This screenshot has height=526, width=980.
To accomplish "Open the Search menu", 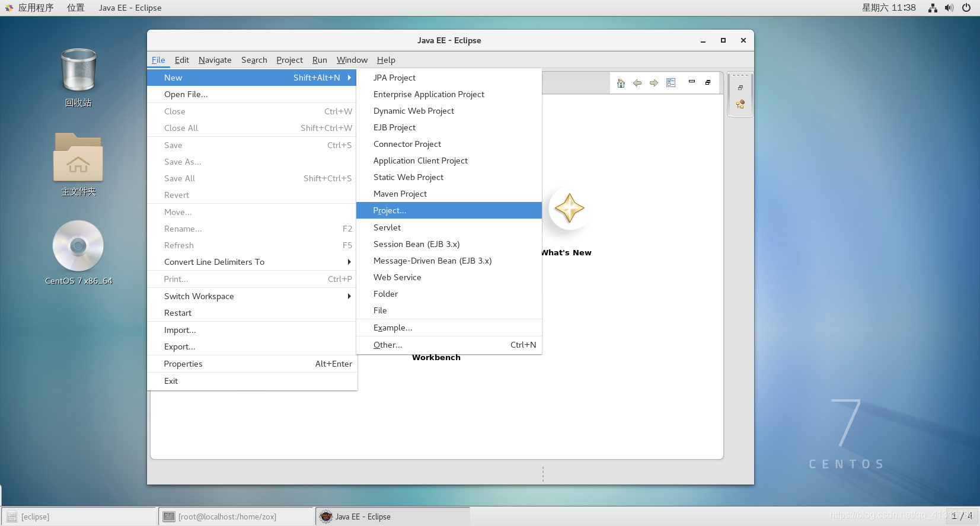I will [254, 60].
